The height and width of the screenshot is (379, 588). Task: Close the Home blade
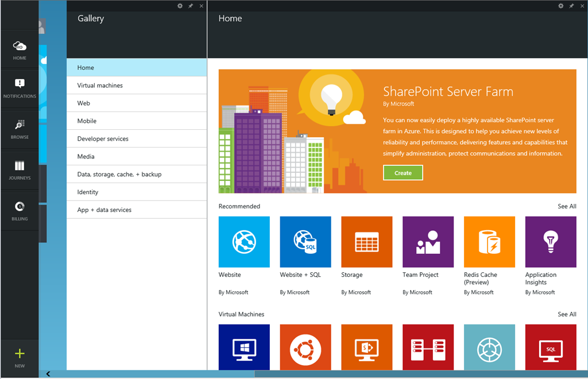pos(582,6)
